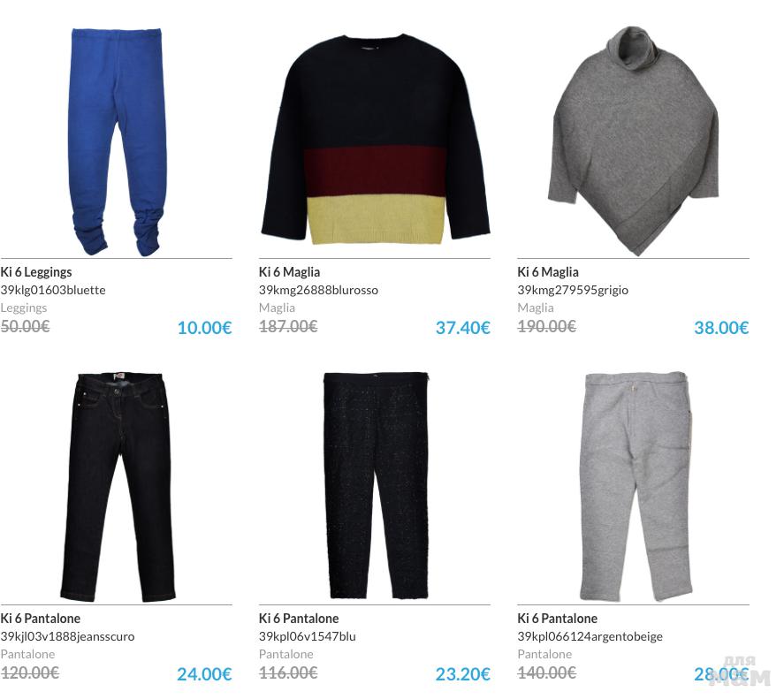This screenshot has width=784, height=699.
Task: Open the grey poncho product image
Action: (634, 141)
